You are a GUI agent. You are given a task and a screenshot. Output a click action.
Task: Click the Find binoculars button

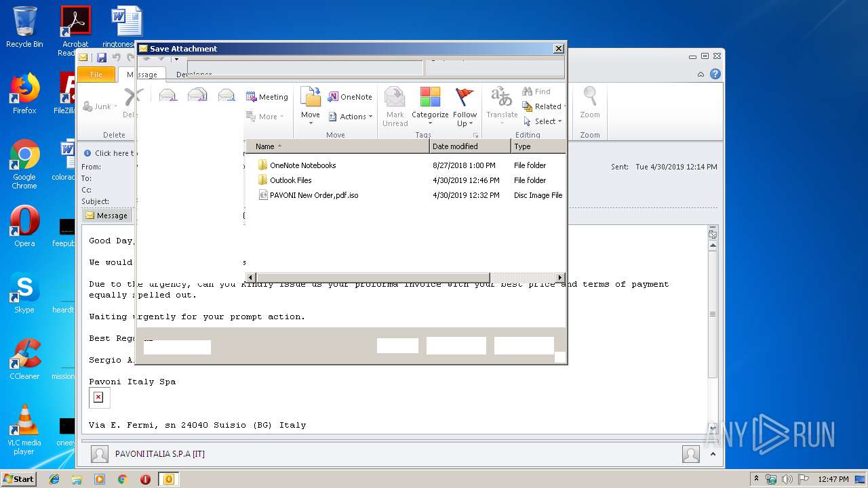pyautogui.click(x=536, y=91)
